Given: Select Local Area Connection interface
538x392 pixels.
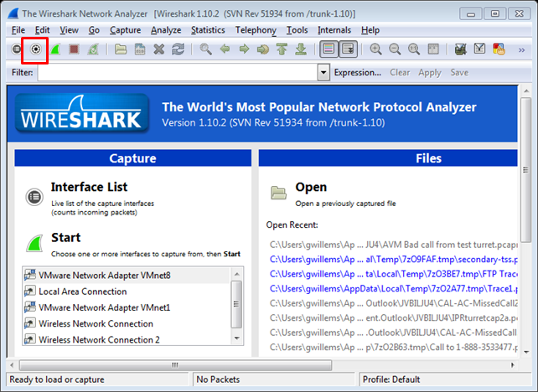Looking at the screenshot, I should click(x=127, y=291).
